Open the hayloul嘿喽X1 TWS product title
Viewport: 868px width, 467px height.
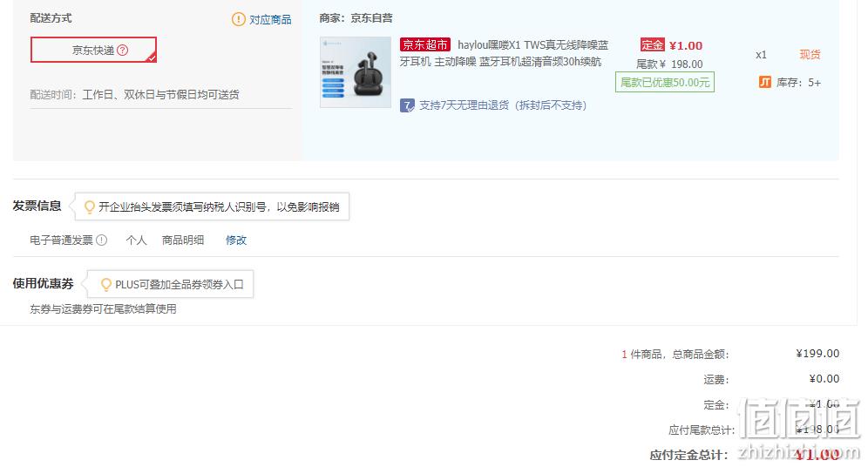point(505,53)
